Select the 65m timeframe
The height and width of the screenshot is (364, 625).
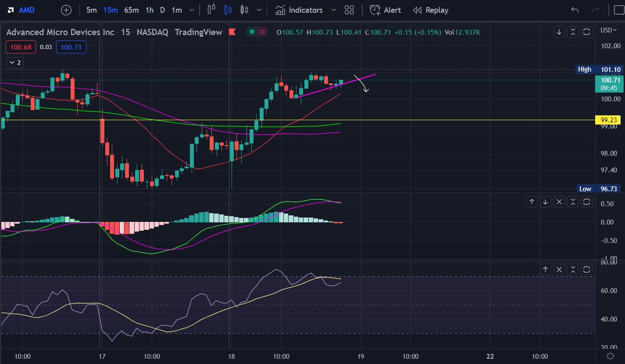[131, 10]
